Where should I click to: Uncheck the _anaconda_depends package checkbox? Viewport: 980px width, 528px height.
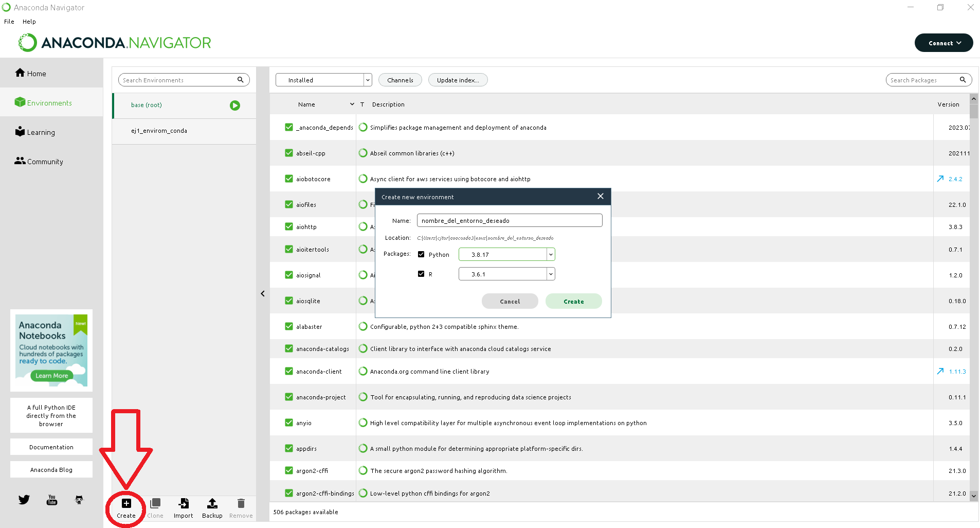(x=289, y=127)
